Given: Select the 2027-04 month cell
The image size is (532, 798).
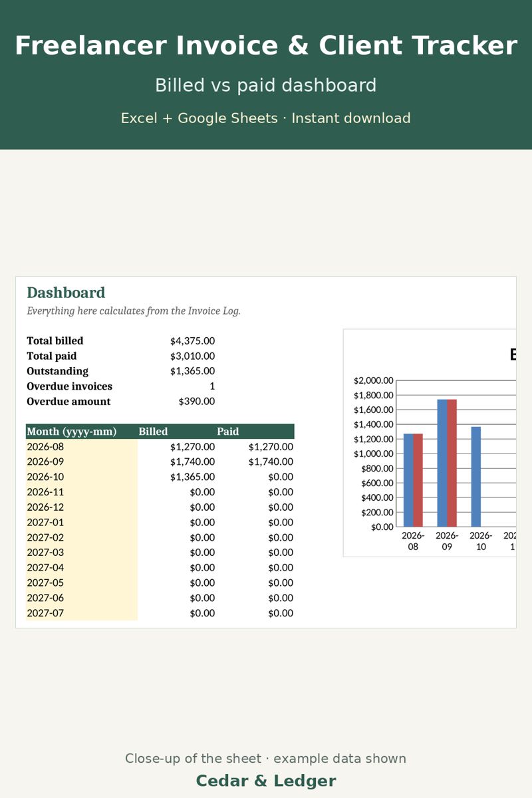Looking at the screenshot, I should click(82, 568).
